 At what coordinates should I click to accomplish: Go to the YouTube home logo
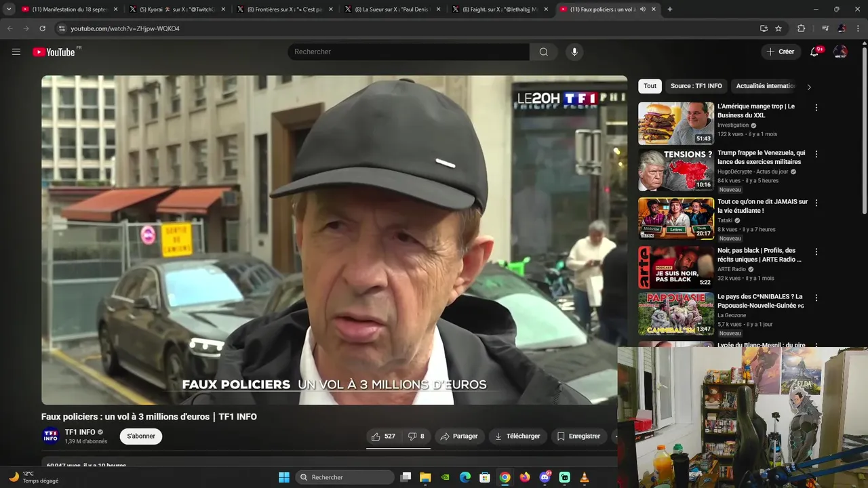click(54, 52)
